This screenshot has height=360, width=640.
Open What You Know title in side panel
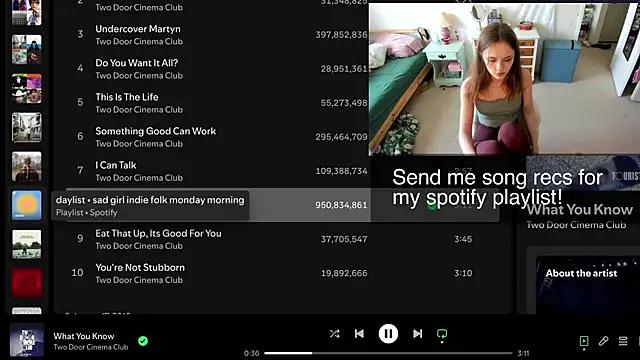coord(580,210)
